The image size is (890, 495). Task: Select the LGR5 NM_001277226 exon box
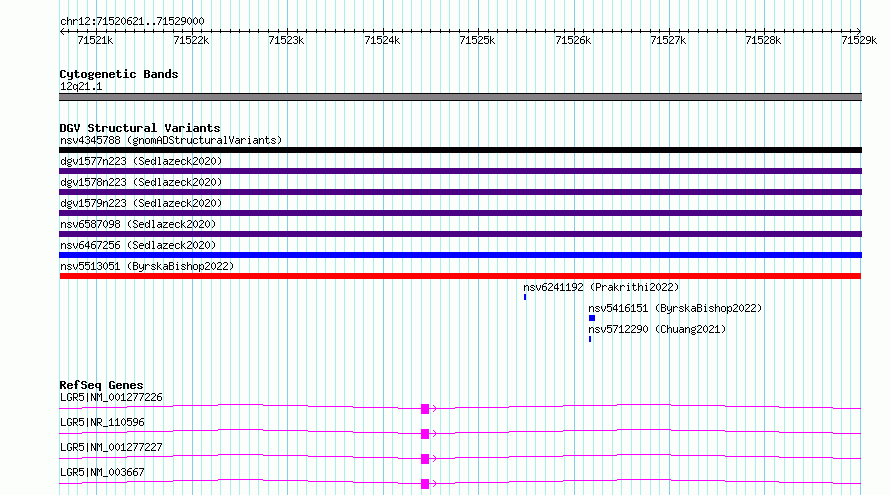point(425,409)
